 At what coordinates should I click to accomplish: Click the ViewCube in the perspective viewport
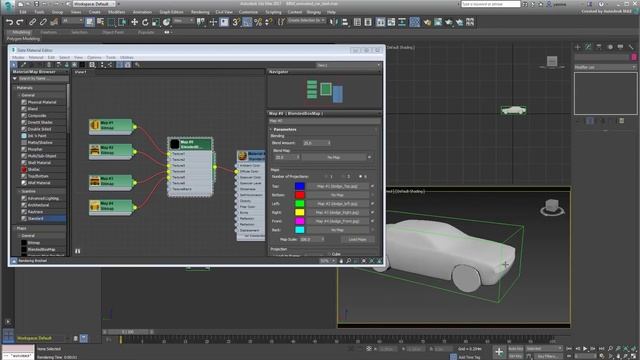tap(552, 207)
